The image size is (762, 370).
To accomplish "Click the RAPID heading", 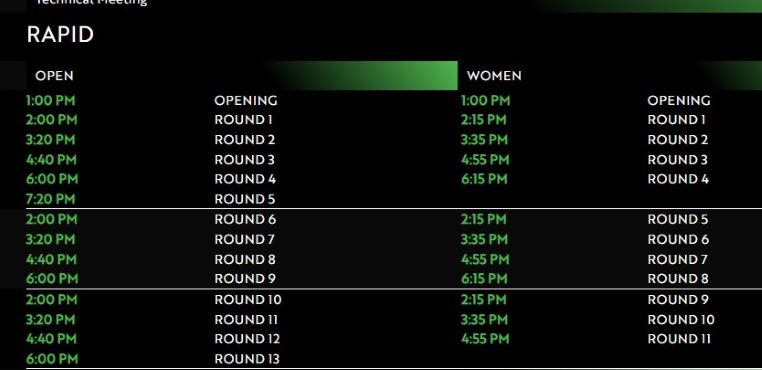I will point(60,35).
